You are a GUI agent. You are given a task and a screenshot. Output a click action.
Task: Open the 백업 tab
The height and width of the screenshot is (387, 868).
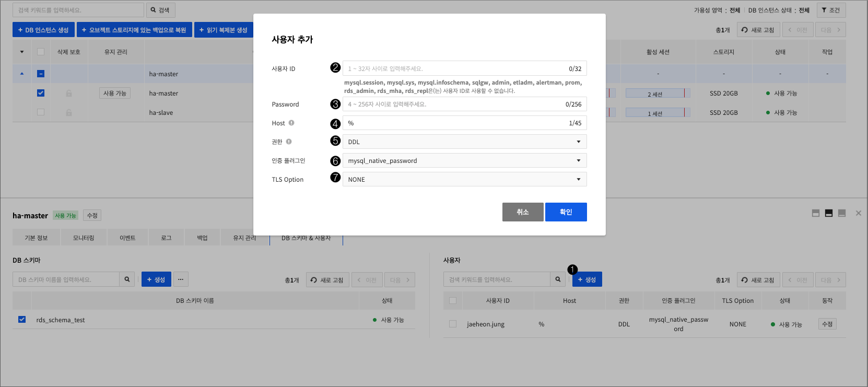202,238
